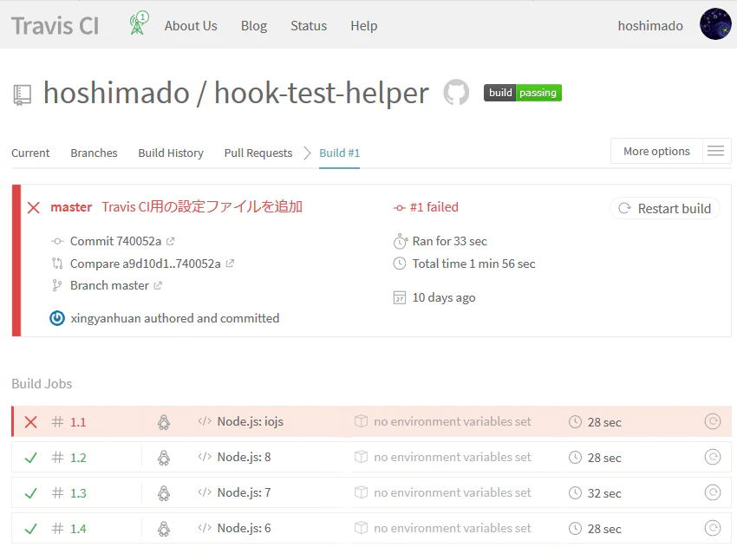Open job # 1.2 Node.js: 8
Viewport: 737px width, 560px height.
[371, 457]
